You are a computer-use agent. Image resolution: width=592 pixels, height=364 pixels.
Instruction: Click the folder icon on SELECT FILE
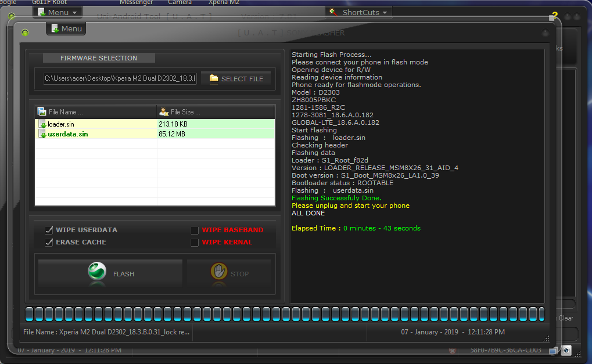click(x=214, y=78)
